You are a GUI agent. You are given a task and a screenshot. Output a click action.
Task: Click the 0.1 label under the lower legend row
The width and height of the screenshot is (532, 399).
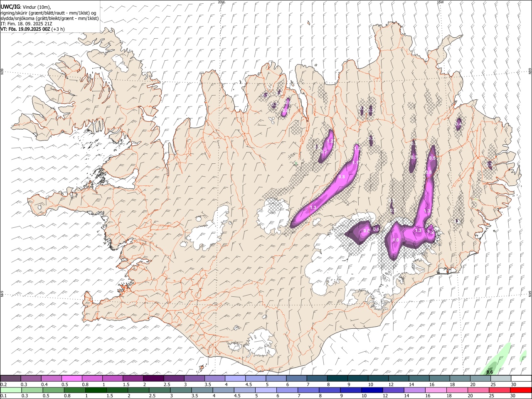(x=3, y=396)
